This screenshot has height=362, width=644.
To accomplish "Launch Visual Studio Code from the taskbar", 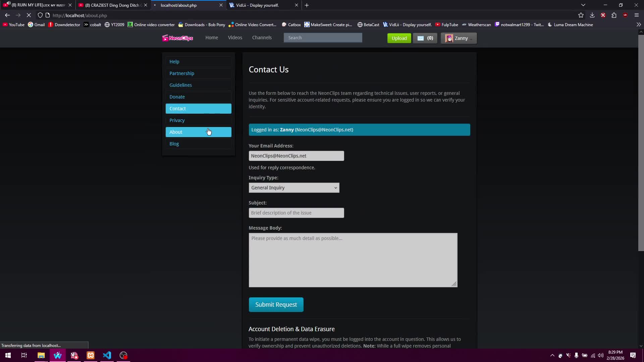I will click(107, 355).
